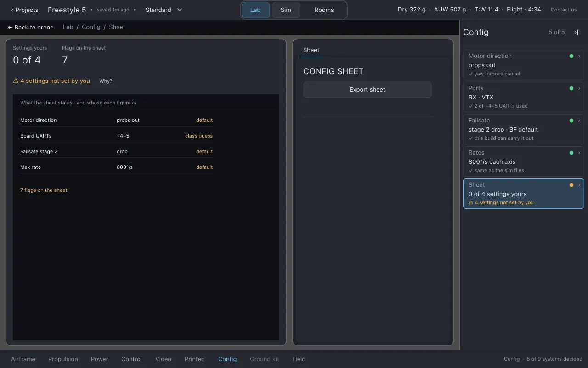Click the Freestyle 5 project title
588x368 pixels.
tap(67, 10)
